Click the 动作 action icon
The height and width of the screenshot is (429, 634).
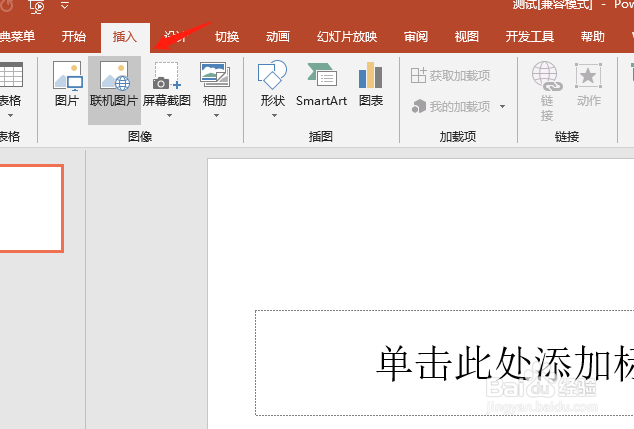[588, 76]
